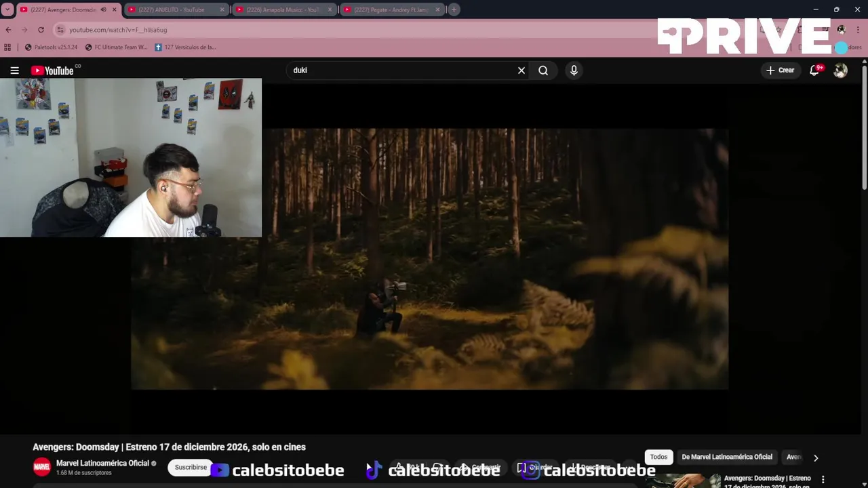868x488 pixels.
Task: Click the video title Avengers: Doomsday text
Action: pos(170,447)
